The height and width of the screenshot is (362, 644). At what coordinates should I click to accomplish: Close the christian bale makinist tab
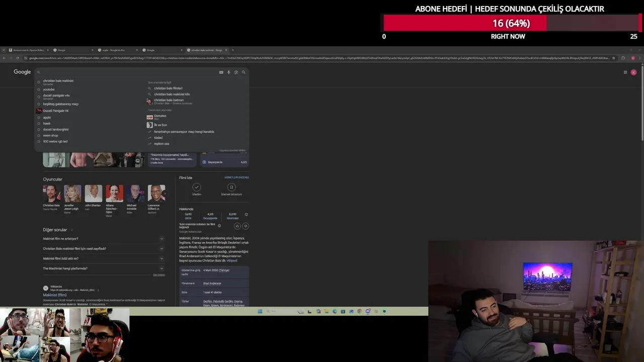pos(226,50)
